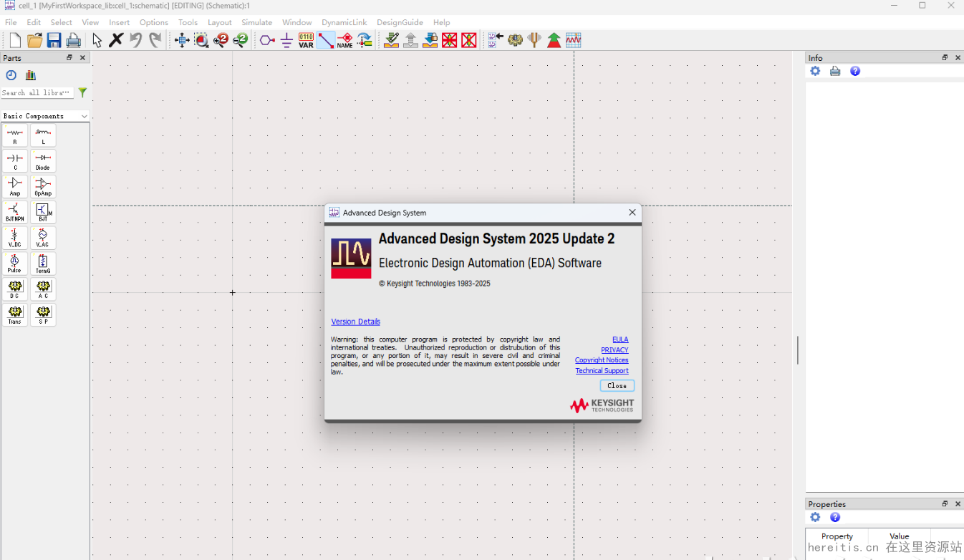Click Zoom Out by 2 icon
Screen dimensions: 964x560
pyautogui.click(x=240, y=40)
